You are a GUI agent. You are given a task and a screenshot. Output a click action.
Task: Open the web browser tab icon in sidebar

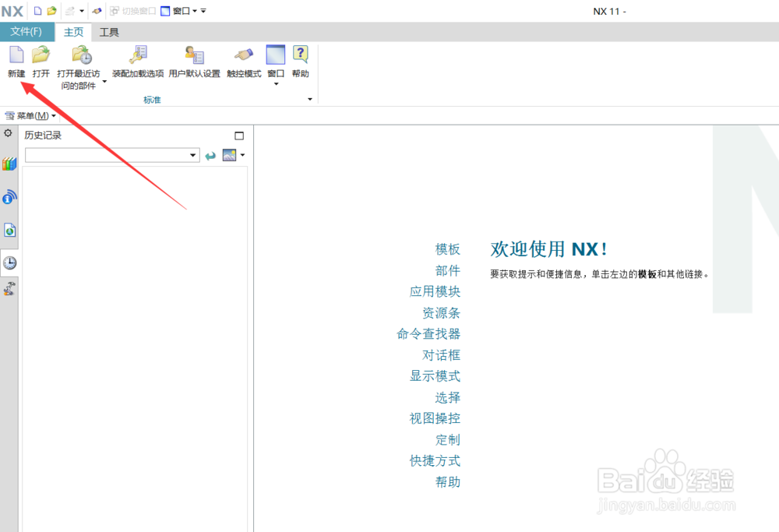[9, 230]
